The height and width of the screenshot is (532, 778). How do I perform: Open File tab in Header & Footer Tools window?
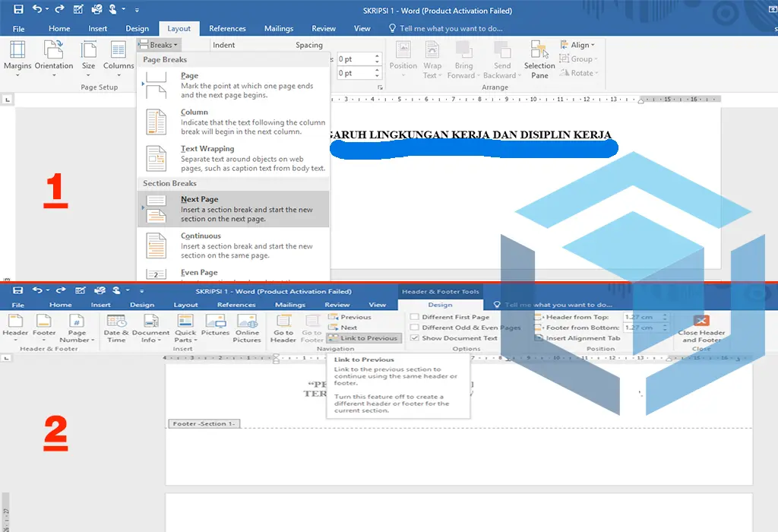point(18,304)
